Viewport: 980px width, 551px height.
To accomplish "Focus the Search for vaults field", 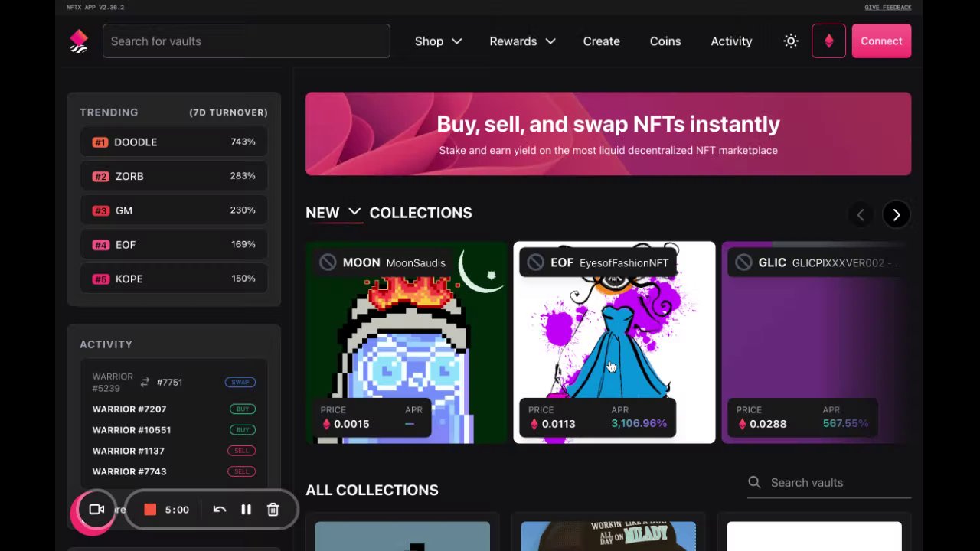I will [x=247, y=41].
